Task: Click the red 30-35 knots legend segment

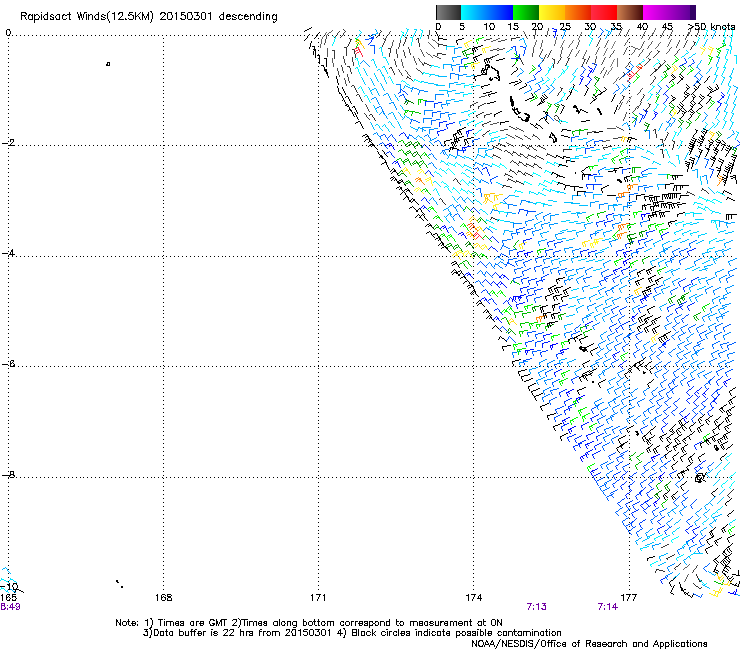Action: (x=604, y=12)
